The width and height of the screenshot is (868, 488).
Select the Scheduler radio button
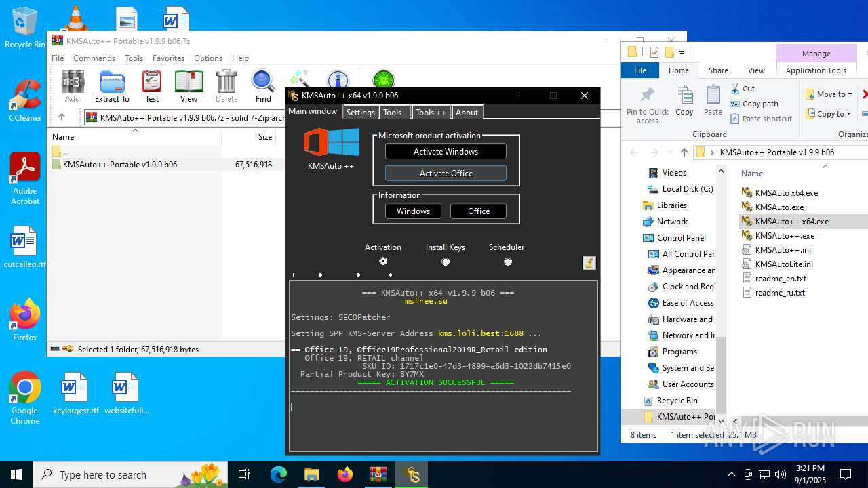[507, 262]
